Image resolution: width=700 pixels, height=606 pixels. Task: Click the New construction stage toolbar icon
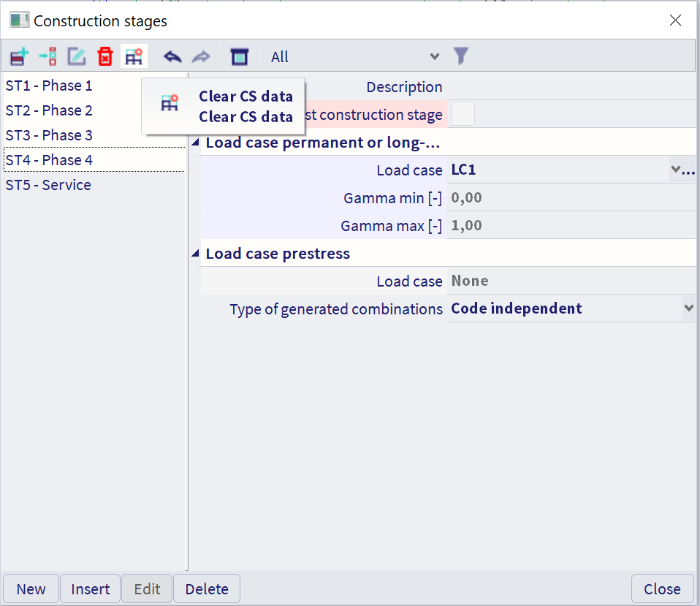(19, 56)
